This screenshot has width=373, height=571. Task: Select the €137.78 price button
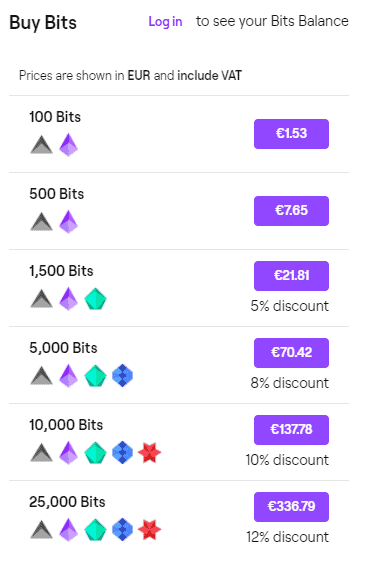click(291, 430)
